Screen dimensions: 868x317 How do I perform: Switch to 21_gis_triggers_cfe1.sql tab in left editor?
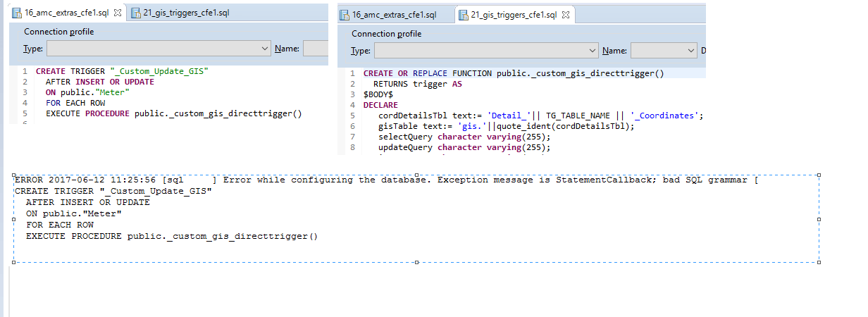point(186,13)
